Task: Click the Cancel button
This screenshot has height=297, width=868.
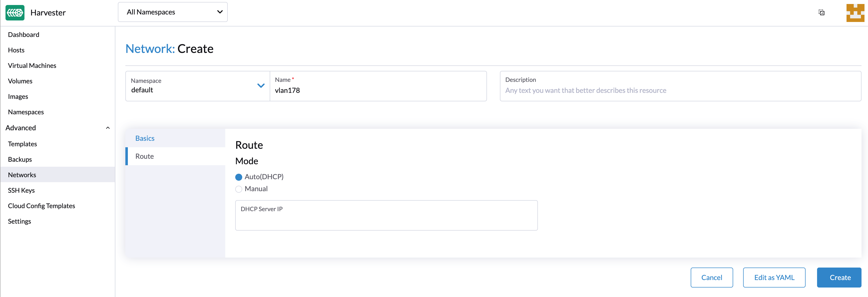Action: pos(711,278)
